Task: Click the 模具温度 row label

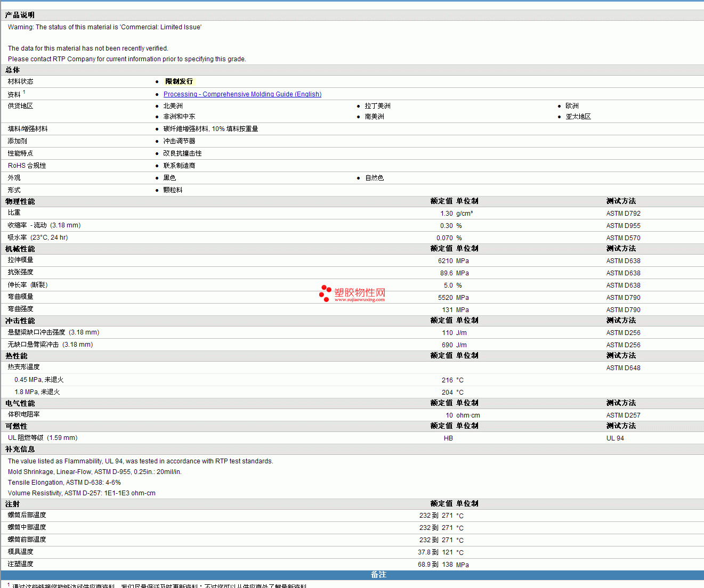Action: pos(20,552)
